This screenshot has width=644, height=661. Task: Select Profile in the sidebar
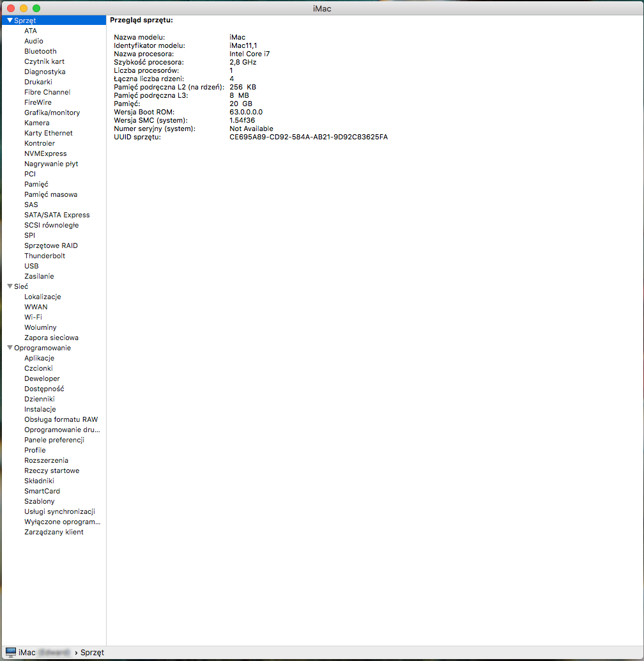(x=35, y=450)
